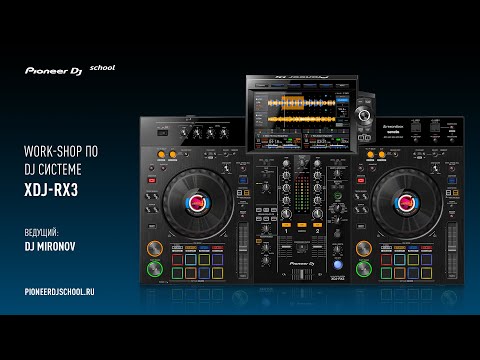Screen dimensions: 480x360
Task: Click the "DJ MIRONOV" presenter name
Action: coord(50,247)
